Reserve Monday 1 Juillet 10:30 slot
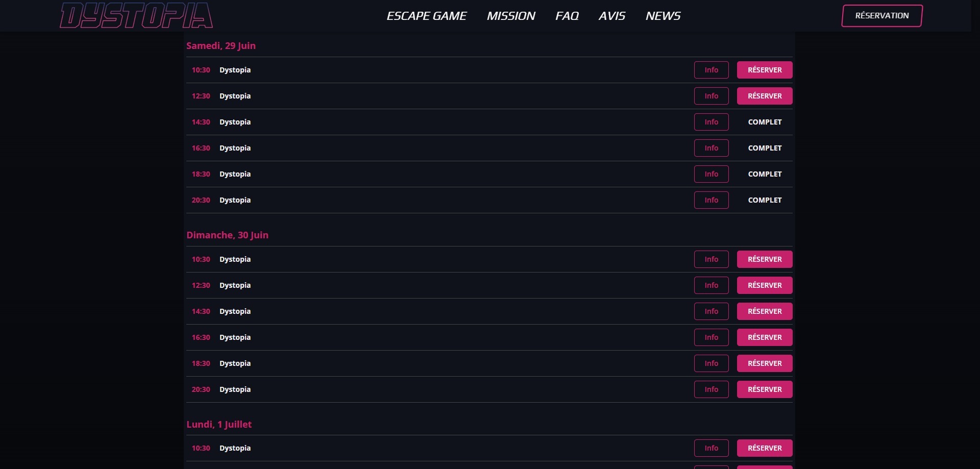The width and height of the screenshot is (980, 469). click(x=764, y=448)
